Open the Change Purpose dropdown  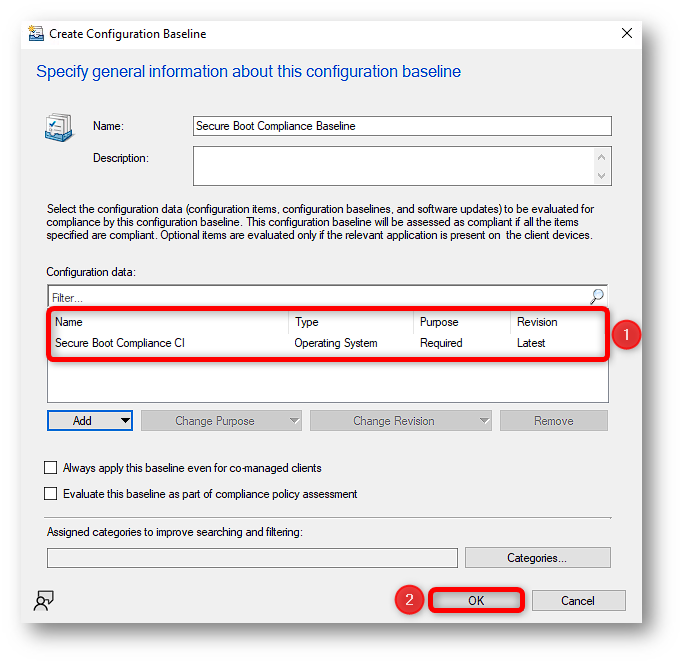221,421
